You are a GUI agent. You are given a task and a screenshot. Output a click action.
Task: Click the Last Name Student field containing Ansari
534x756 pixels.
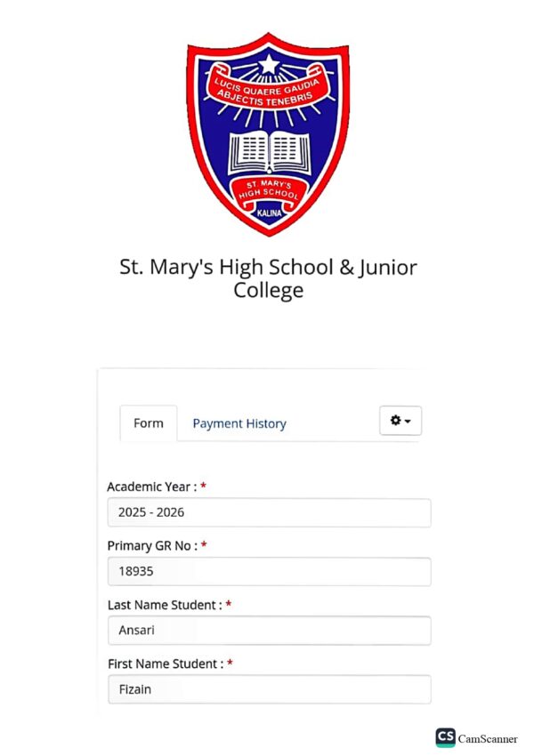click(269, 631)
